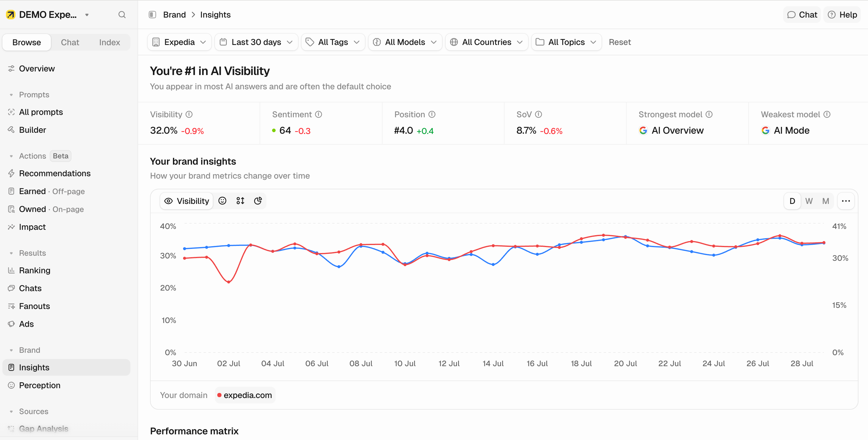The width and height of the screenshot is (868, 440).
Task: Click the blue data point at 14 Jul
Action: coord(493,264)
